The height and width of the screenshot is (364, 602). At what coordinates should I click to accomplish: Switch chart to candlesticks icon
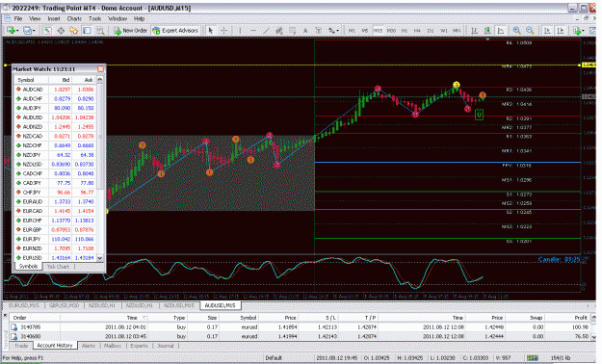(487, 31)
